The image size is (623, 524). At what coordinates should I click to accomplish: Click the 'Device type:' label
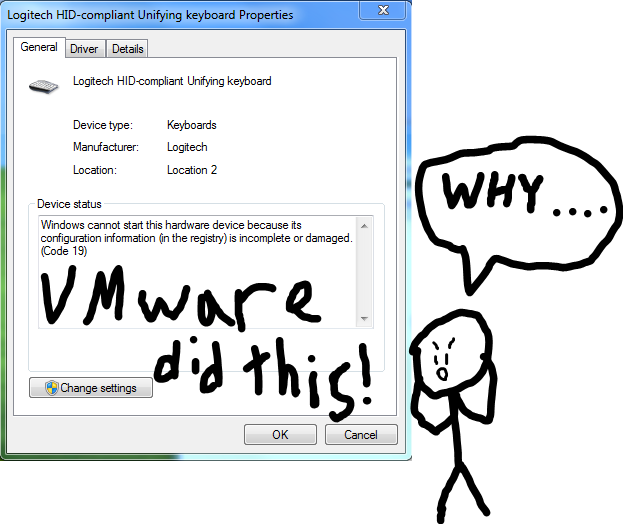[x=103, y=125]
